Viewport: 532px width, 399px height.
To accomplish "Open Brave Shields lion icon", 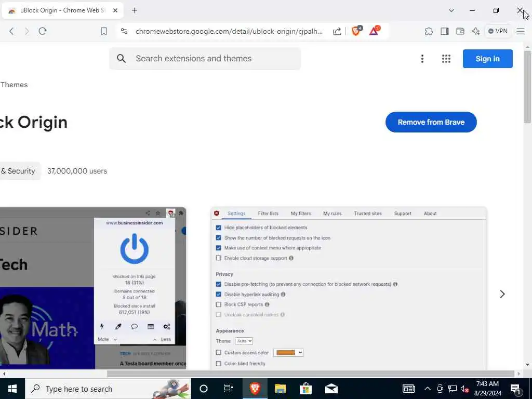I will pyautogui.click(x=356, y=31).
